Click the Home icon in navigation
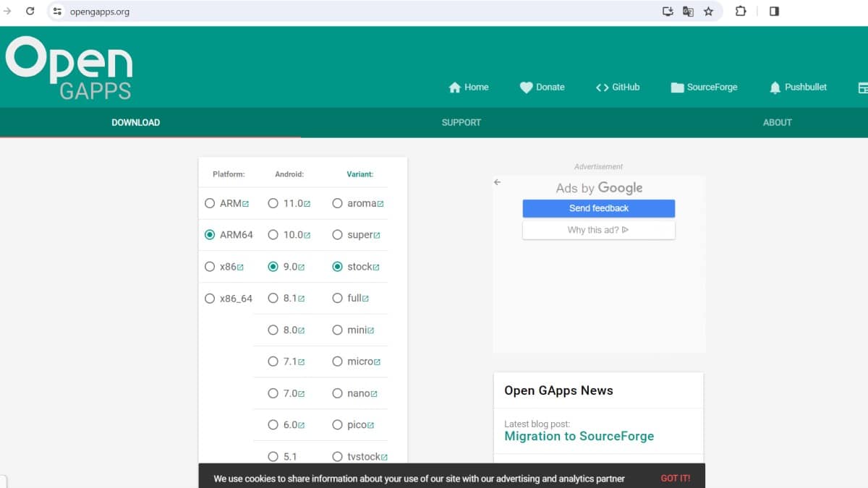 (455, 87)
